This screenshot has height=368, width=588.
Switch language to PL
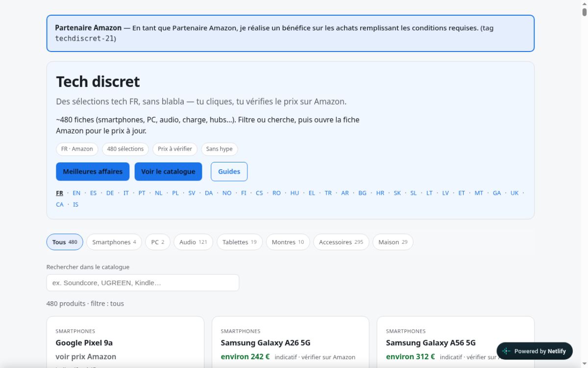[175, 193]
